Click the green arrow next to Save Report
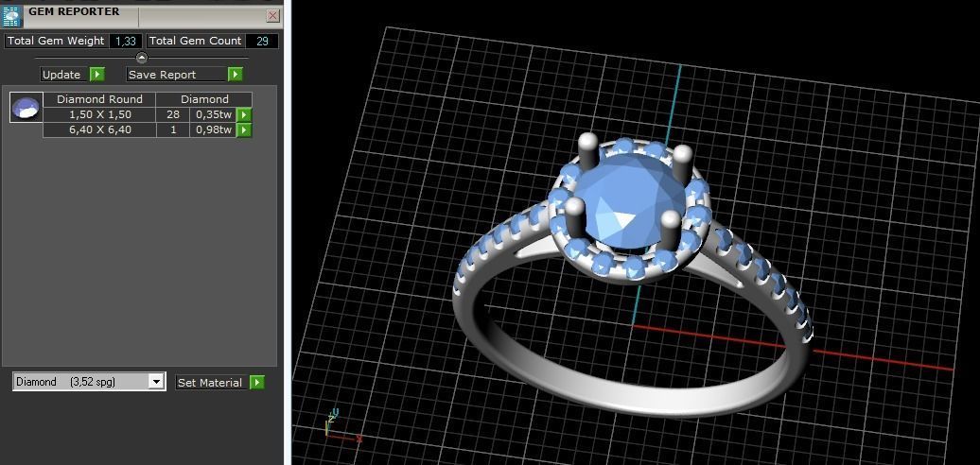The height and width of the screenshot is (465, 980). click(x=235, y=75)
